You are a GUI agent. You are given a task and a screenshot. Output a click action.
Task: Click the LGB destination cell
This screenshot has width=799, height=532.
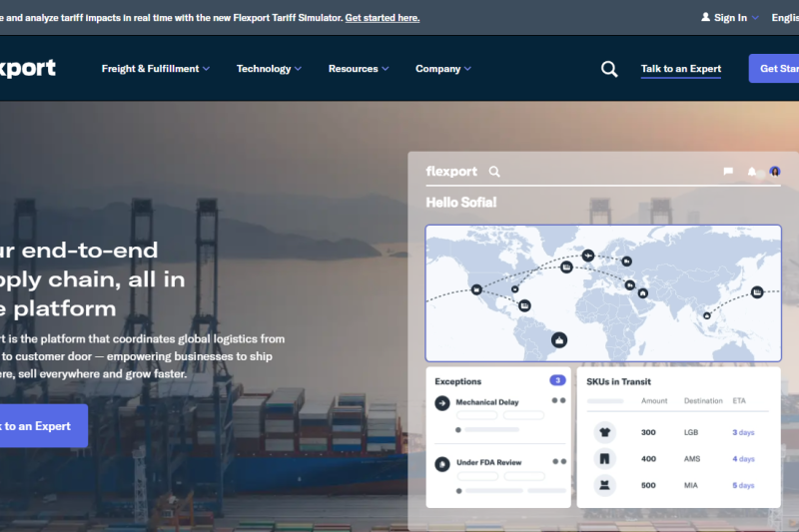pos(691,432)
